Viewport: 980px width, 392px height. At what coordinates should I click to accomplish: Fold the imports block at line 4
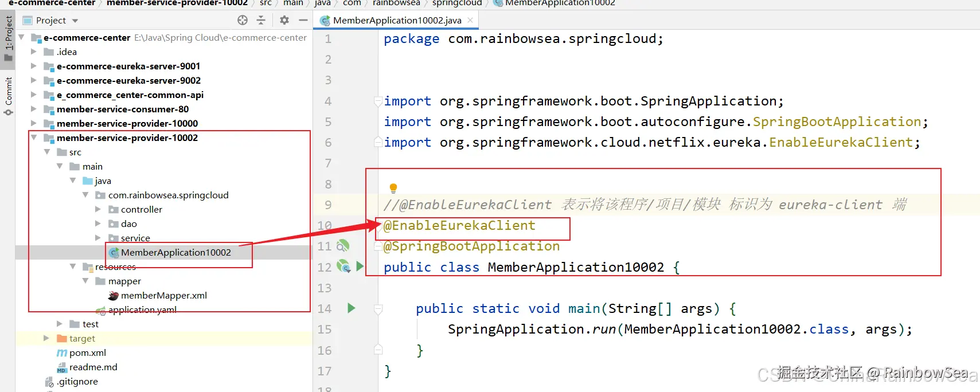click(x=378, y=101)
